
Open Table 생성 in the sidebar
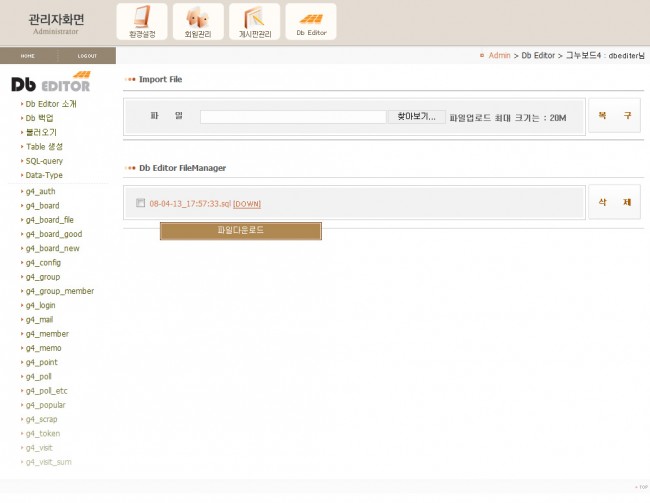[47, 146]
